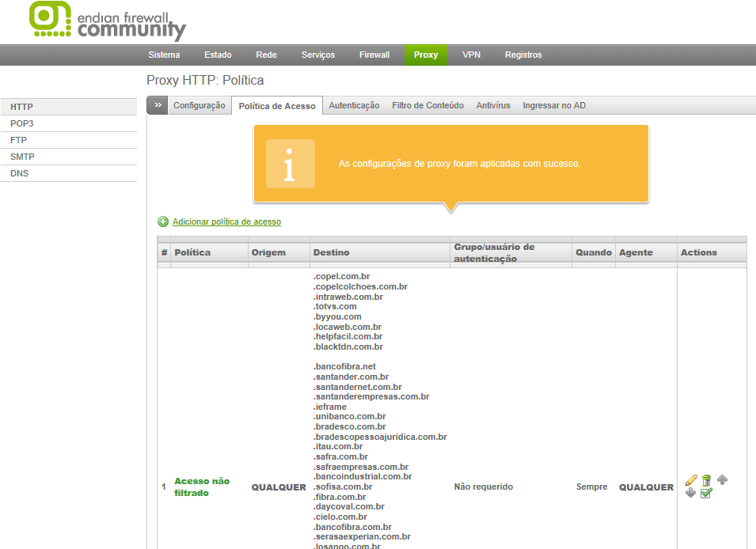
Task: Click the .itau.com.br destination entry
Action: (338, 446)
